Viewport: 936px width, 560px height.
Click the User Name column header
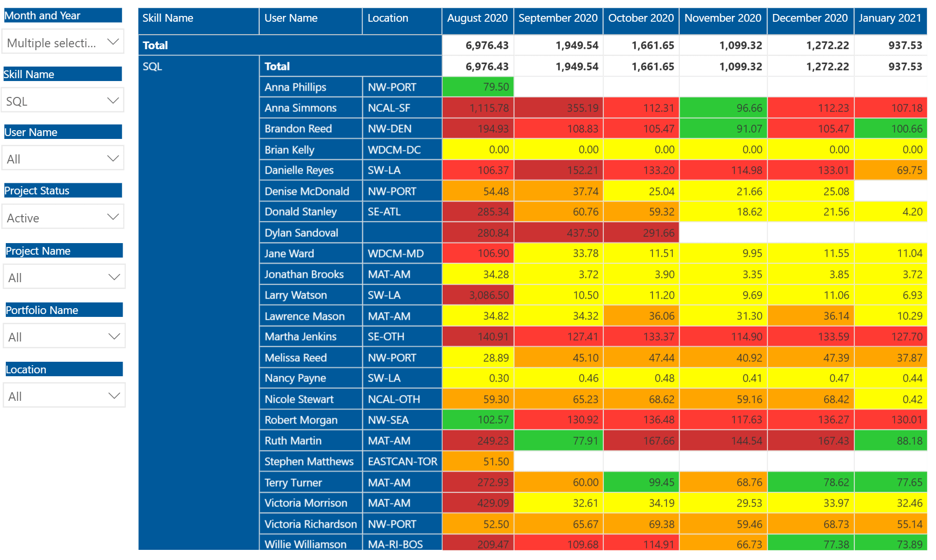pyautogui.click(x=291, y=18)
